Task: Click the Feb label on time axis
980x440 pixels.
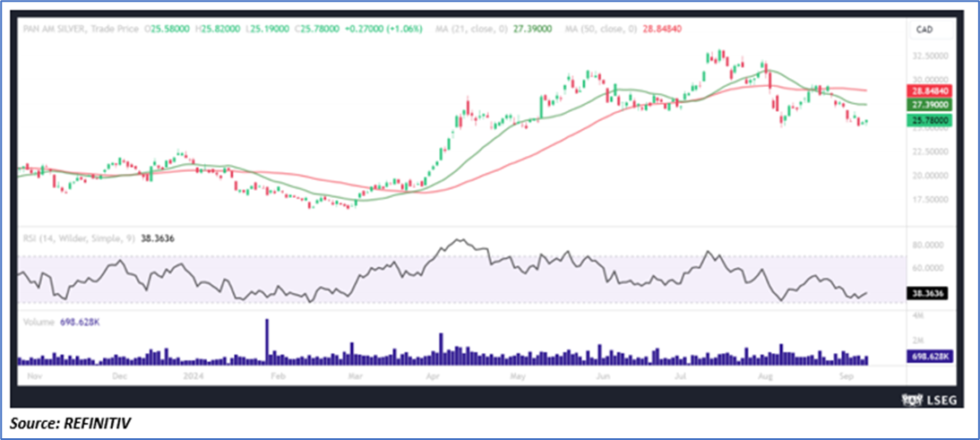Action: coord(277,377)
